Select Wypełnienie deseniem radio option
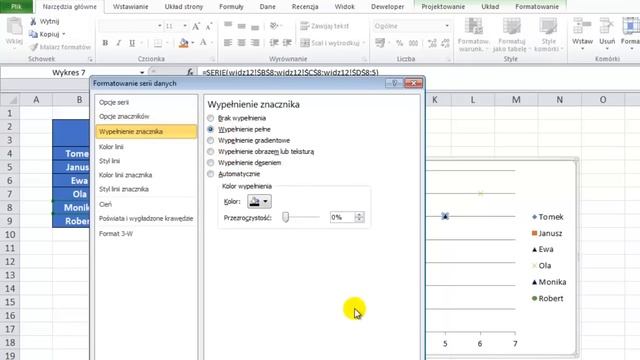 coord(211,163)
